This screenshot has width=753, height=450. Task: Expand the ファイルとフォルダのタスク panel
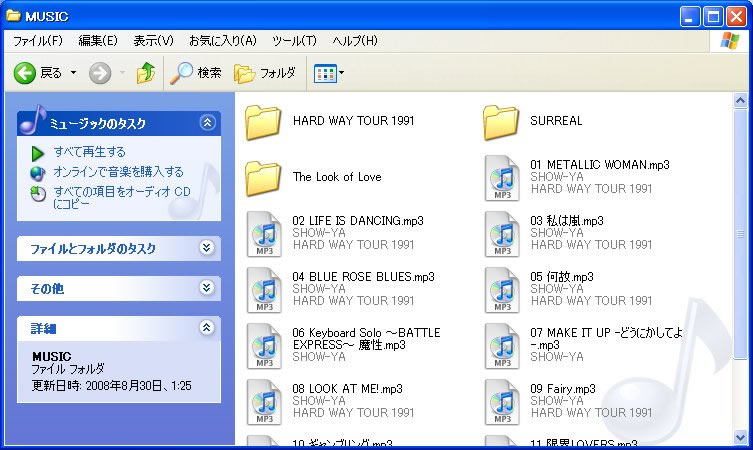pyautogui.click(x=206, y=248)
